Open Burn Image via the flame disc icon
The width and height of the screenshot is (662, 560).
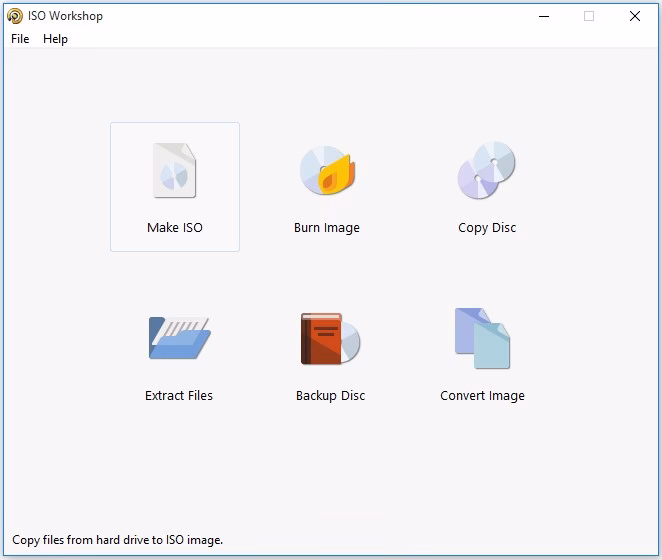coord(327,170)
